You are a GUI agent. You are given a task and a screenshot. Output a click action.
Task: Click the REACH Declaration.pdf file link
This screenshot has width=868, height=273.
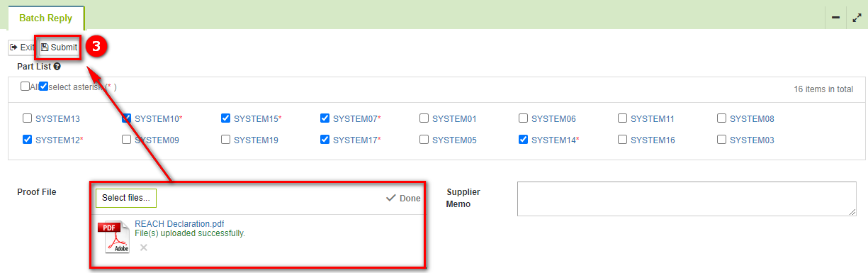click(x=179, y=224)
